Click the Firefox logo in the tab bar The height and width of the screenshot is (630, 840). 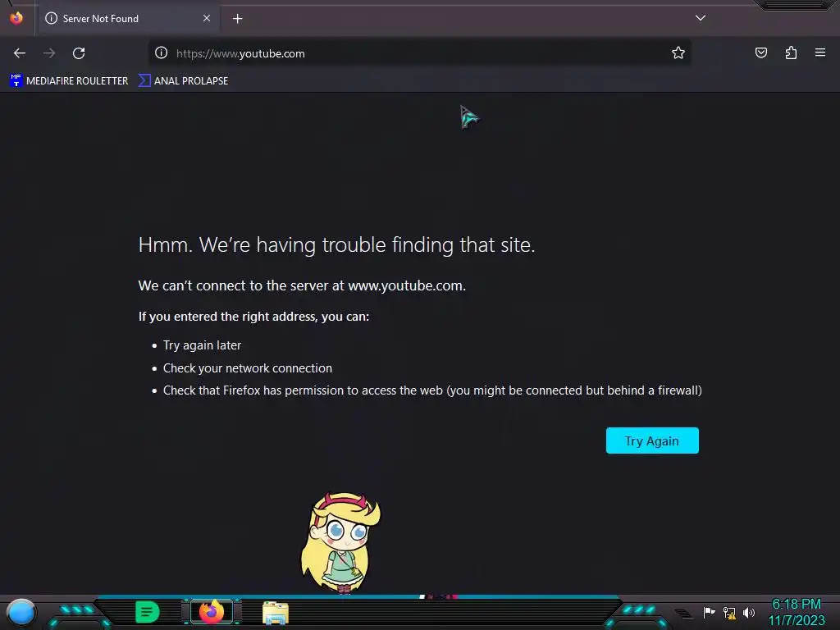pyautogui.click(x=16, y=18)
